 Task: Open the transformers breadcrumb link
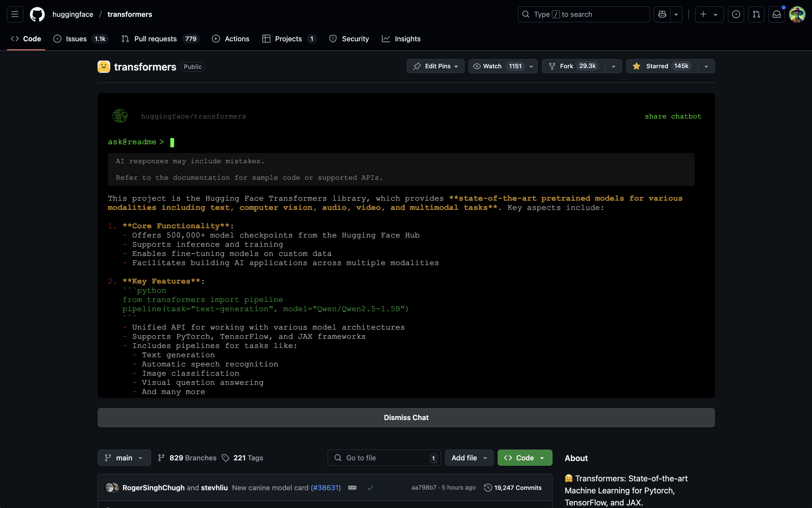tap(130, 15)
